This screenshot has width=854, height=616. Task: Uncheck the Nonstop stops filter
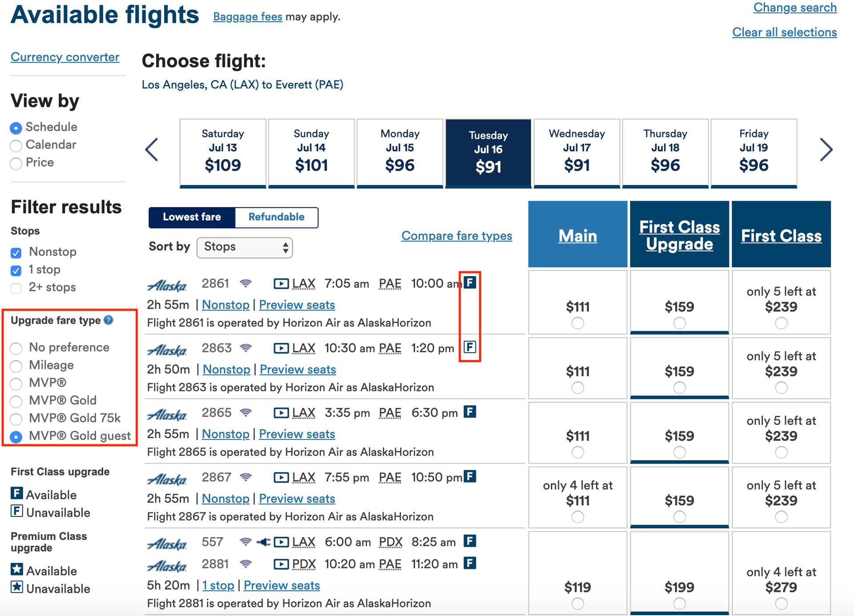point(16,253)
